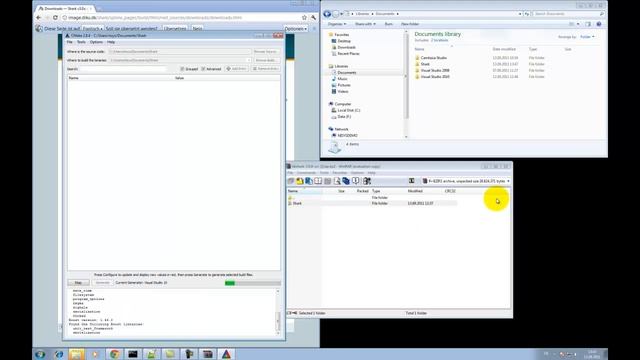Viewport: 640px width, 360px height.
Task: Click the Browse Build button
Action: [266, 60]
